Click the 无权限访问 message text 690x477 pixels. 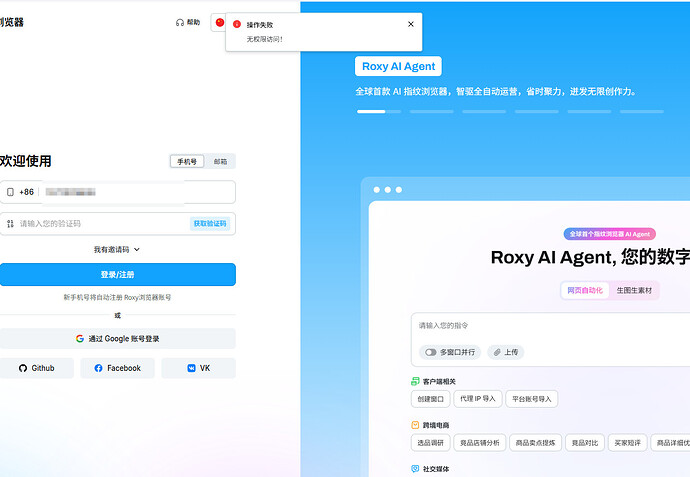[x=264, y=39]
